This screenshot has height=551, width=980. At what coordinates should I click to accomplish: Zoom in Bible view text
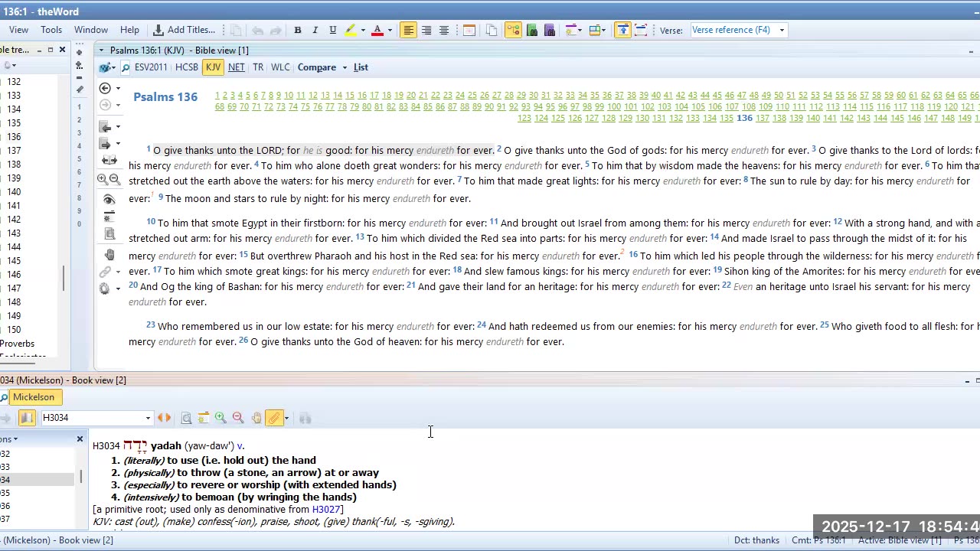[103, 179]
